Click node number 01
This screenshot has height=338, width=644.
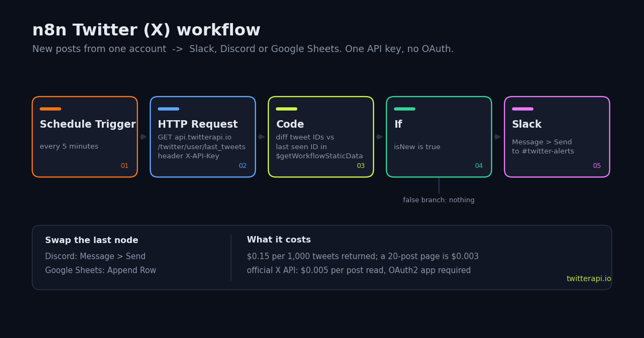click(x=125, y=166)
